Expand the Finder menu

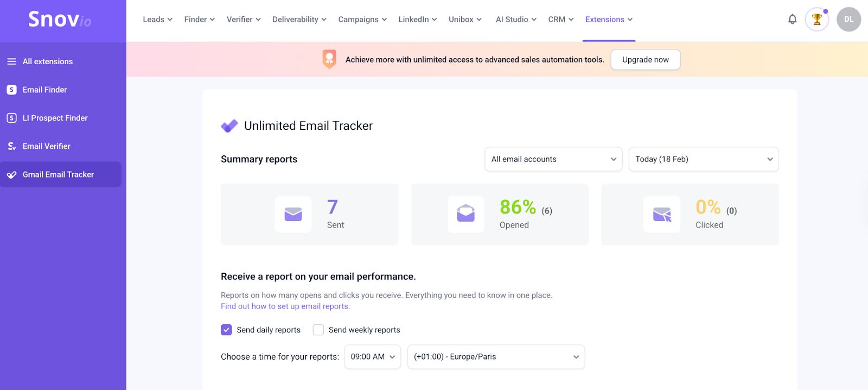(x=200, y=20)
